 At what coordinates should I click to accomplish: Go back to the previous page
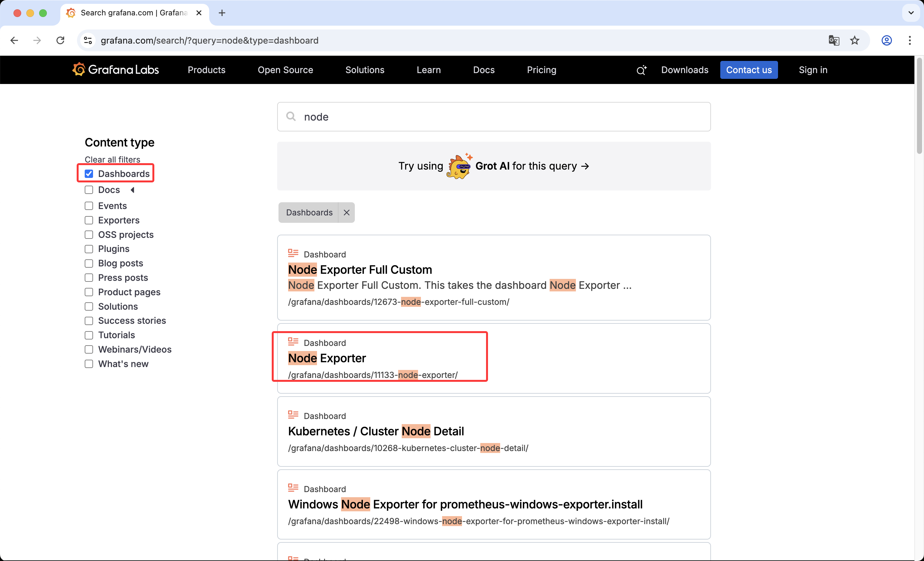pos(14,40)
